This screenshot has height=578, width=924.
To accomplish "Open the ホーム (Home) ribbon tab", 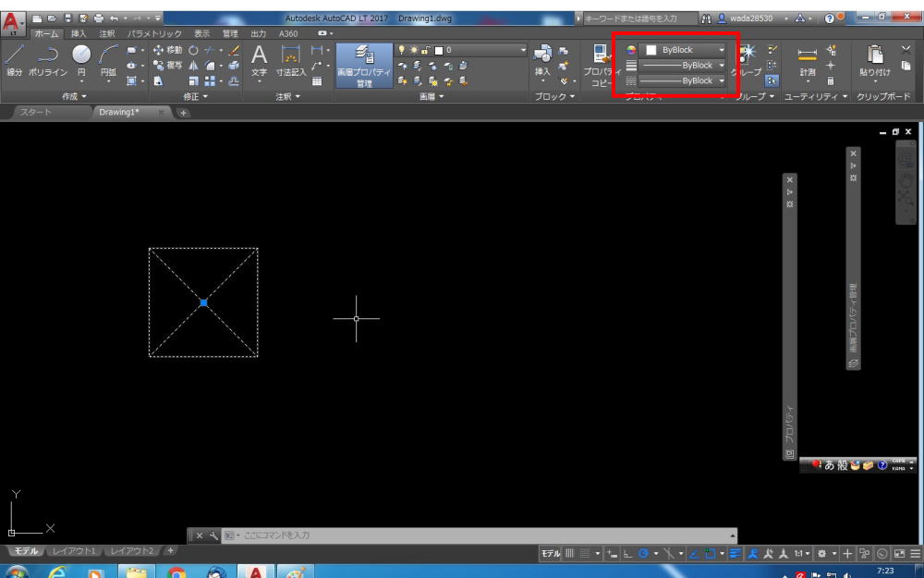I will (46, 33).
